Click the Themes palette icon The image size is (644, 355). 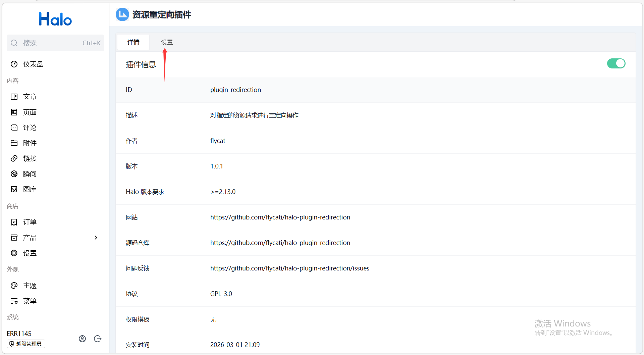14,286
